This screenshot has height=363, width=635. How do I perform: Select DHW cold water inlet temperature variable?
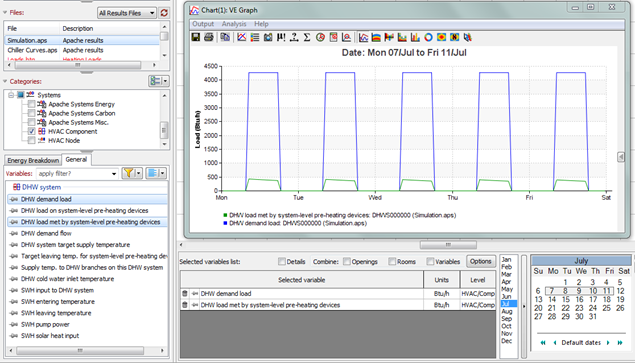[67, 279]
